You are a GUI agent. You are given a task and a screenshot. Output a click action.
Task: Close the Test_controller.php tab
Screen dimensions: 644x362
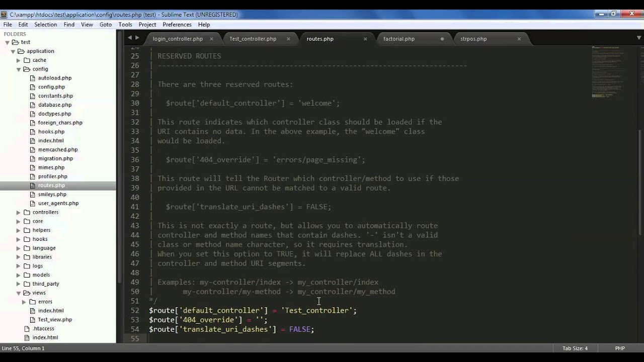(288, 39)
